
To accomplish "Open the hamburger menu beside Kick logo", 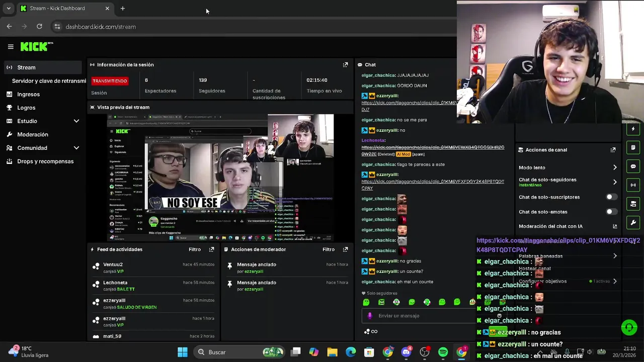I will [x=11, y=47].
